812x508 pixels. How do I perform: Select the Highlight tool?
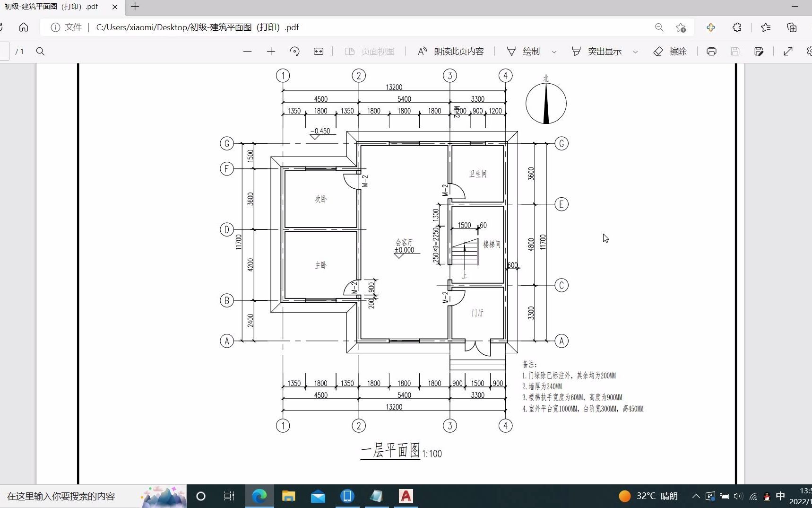596,51
